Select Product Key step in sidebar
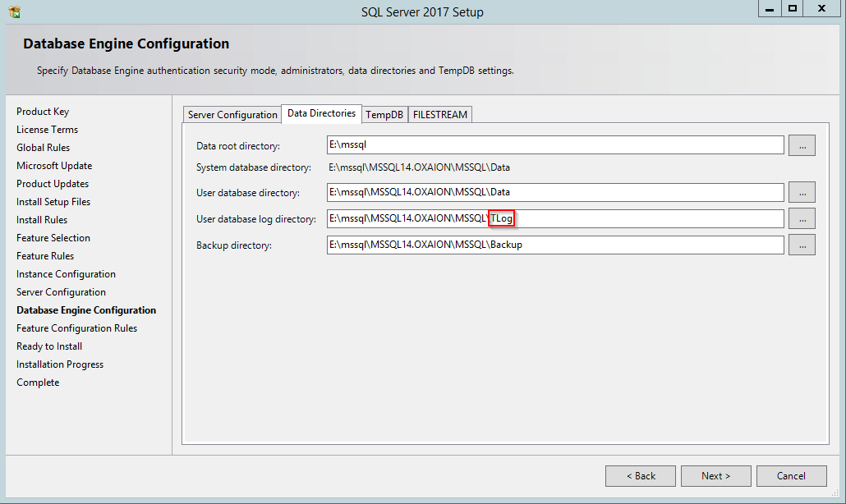The width and height of the screenshot is (846, 504). click(43, 112)
